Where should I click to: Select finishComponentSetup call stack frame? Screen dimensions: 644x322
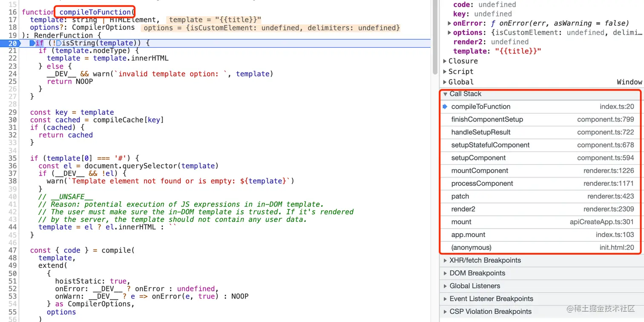540,119
